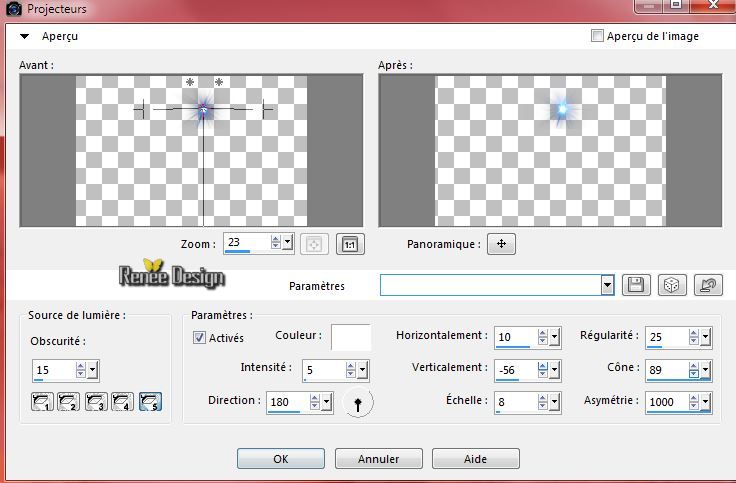Screen dimensions: 736x483
Task: Open the Cône slider dropdown
Action: coord(705,370)
